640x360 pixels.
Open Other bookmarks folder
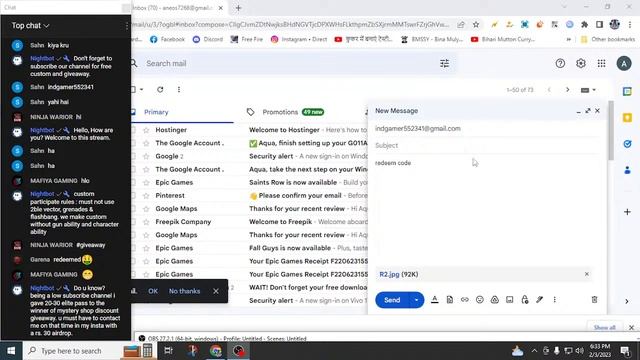coord(608,39)
